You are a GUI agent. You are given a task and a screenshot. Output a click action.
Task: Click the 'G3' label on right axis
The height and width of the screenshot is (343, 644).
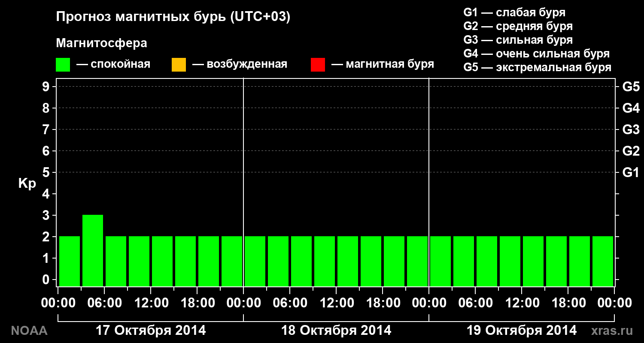(631, 130)
